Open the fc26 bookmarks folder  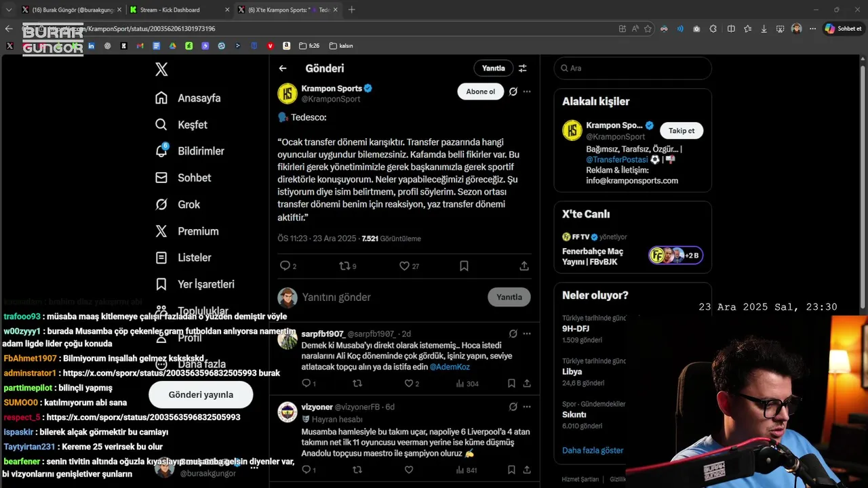click(x=309, y=46)
